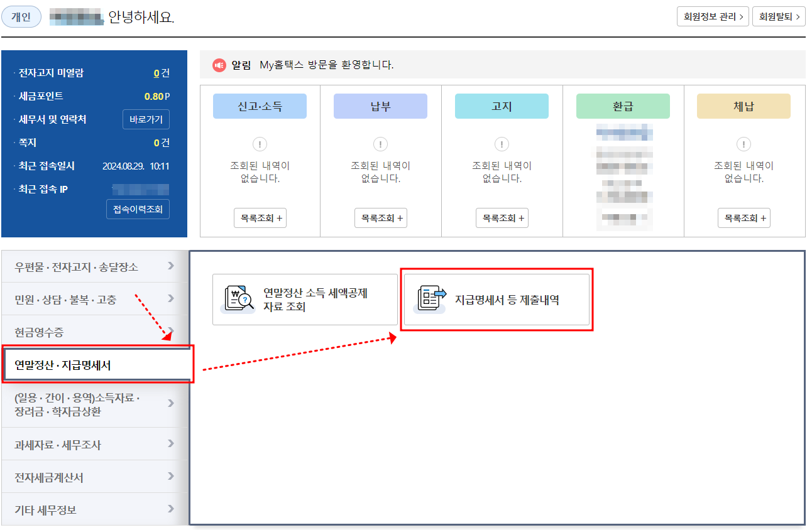Image resolution: width=812 pixels, height=530 pixels.
Task: Click the exclamation icon under 고지
Action: [502, 144]
